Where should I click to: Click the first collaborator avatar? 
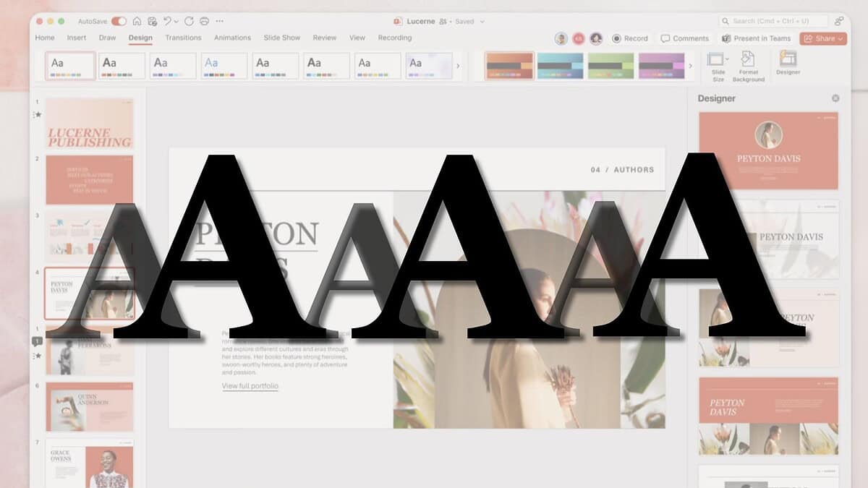pos(561,38)
